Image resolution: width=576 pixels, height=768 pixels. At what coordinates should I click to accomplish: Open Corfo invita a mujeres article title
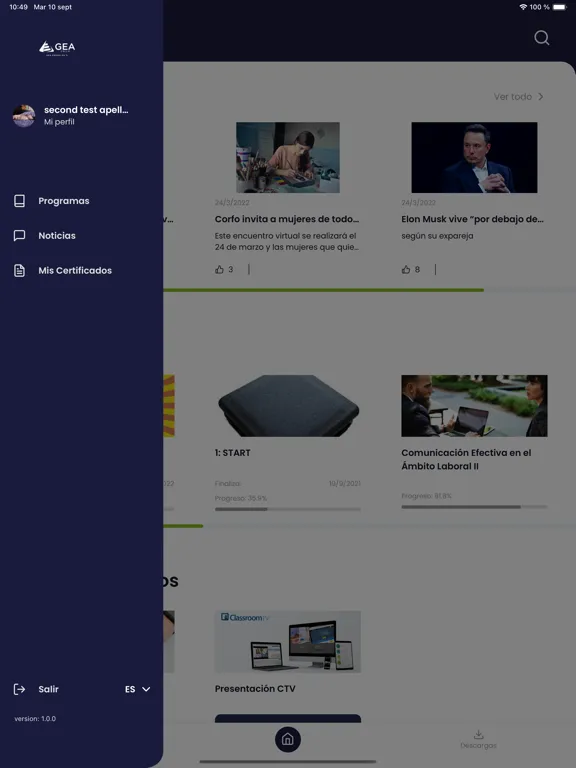click(287, 219)
